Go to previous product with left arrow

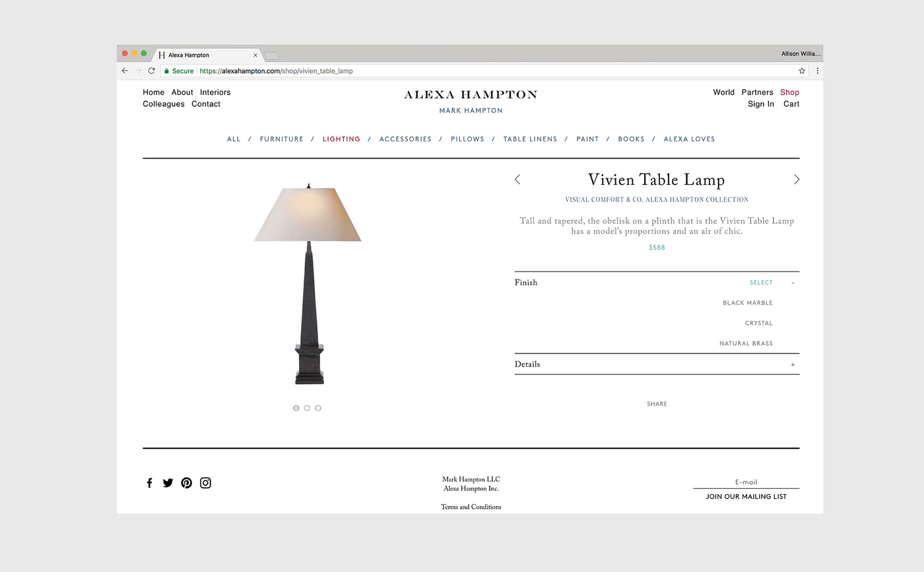coord(517,180)
